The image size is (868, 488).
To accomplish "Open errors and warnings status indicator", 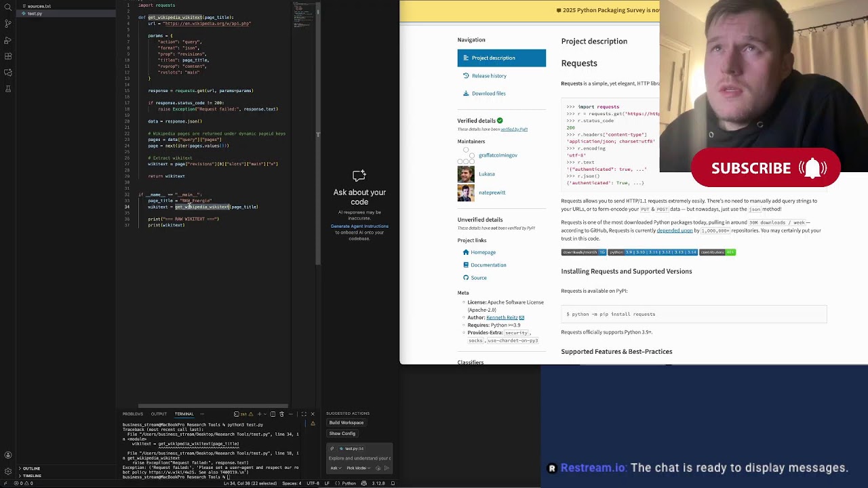I will point(23,483).
